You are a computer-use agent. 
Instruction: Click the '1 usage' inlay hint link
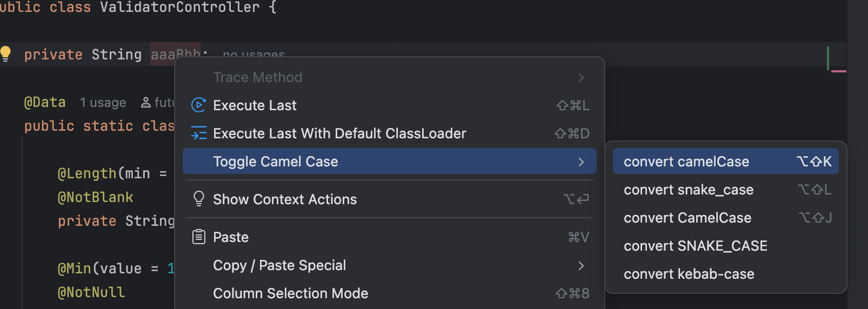tap(103, 103)
